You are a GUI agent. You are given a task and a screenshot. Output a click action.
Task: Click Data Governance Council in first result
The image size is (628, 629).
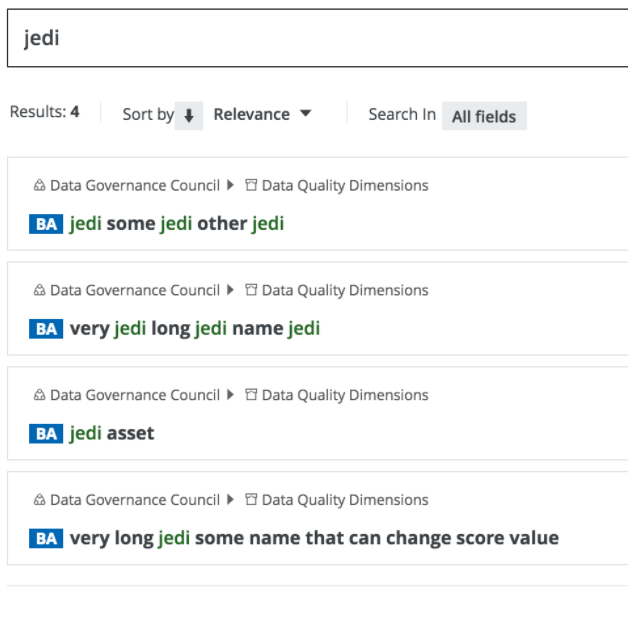[134, 185]
